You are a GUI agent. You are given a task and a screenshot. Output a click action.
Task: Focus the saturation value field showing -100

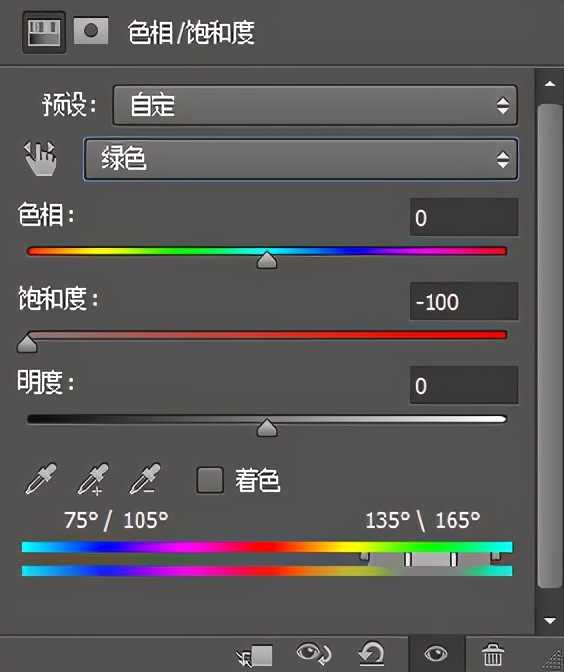click(x=464, y=301)
